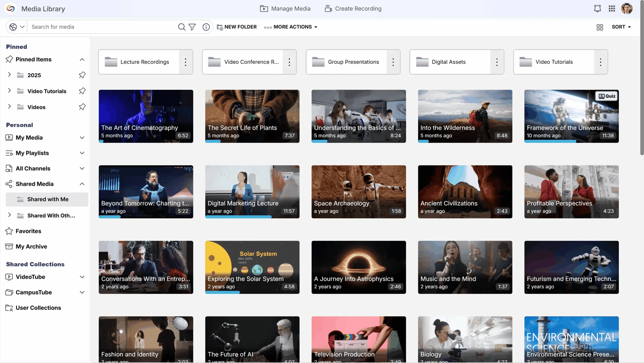The width and height of the screenshot is (644, 363).
Task: Open the apps grid launcher
Action: [612, 9]
